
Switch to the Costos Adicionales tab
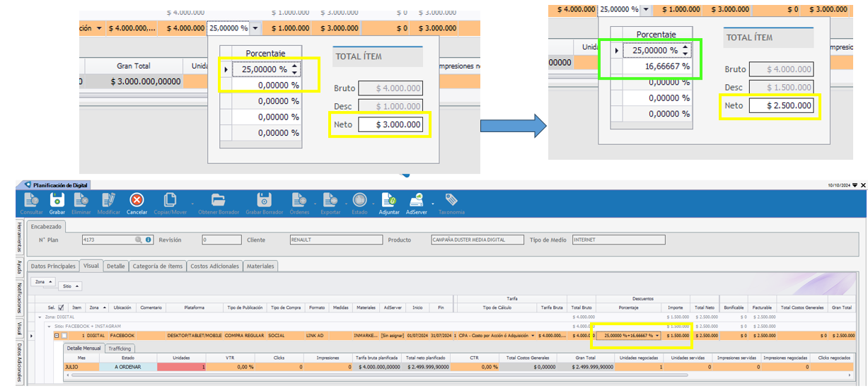[x=214, y=266]
